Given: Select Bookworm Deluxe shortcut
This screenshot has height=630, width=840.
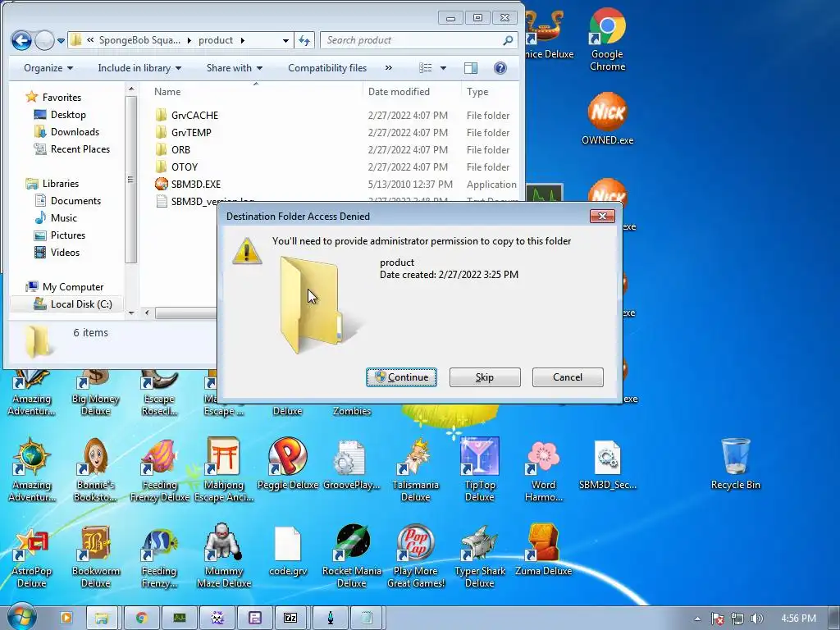Looking at the screenshot, I should (x=95, y=557).
